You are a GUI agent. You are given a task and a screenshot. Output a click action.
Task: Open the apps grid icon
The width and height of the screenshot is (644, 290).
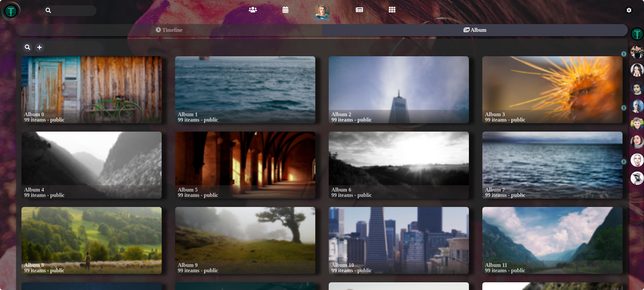tap(392, 10)
